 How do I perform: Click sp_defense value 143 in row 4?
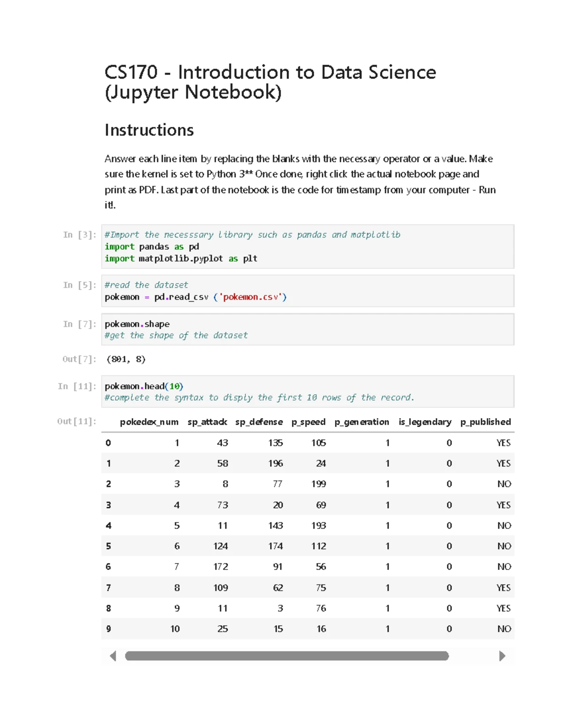coord(275,525)
